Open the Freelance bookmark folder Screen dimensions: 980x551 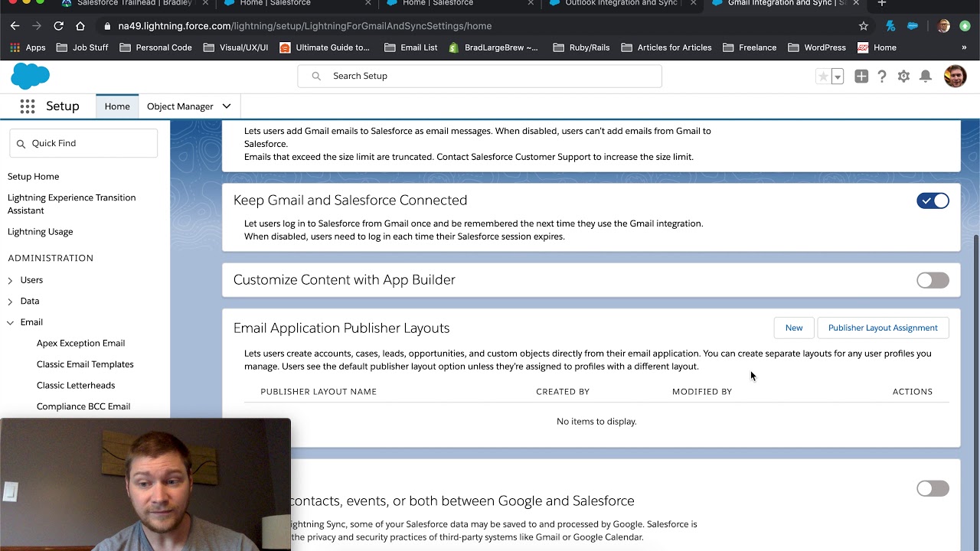coord(750,47)
